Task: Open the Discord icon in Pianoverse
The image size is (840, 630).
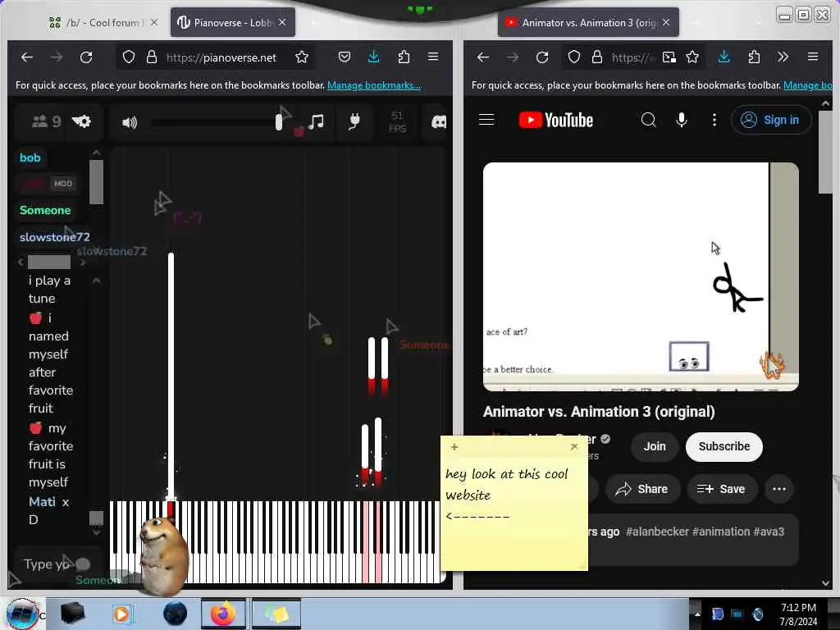Action: pos(439,122)
